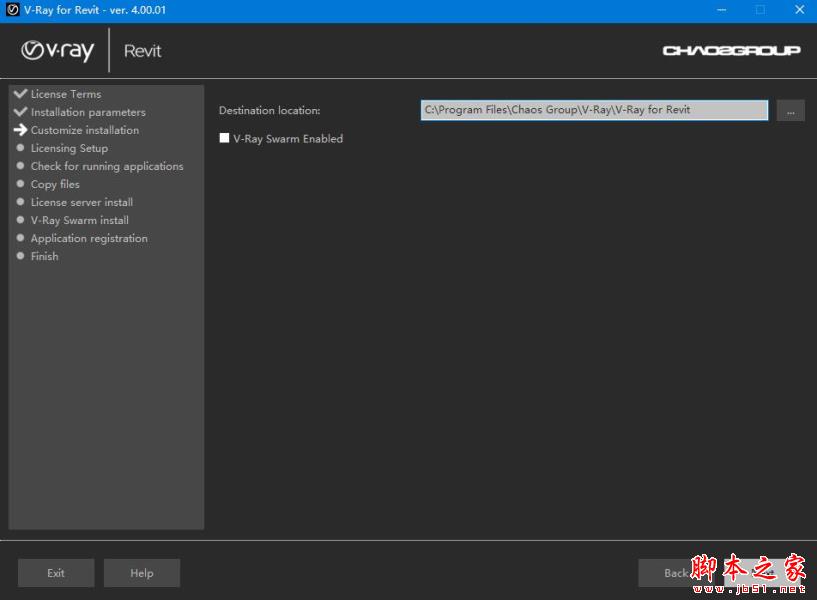Select the Application registration step

tap(89, 239)
